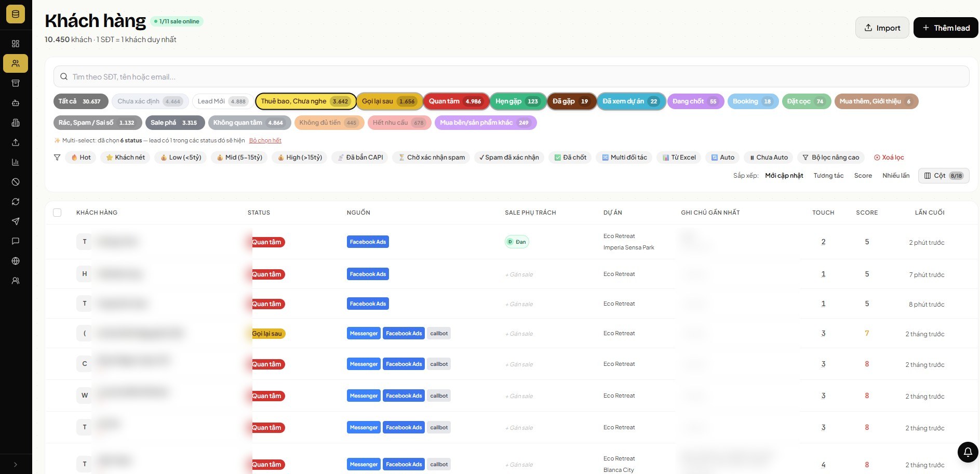Click Xoá lọc to clear filters
Image resolution: width=980 pixels, height=474 pixels.
[889, 157]
